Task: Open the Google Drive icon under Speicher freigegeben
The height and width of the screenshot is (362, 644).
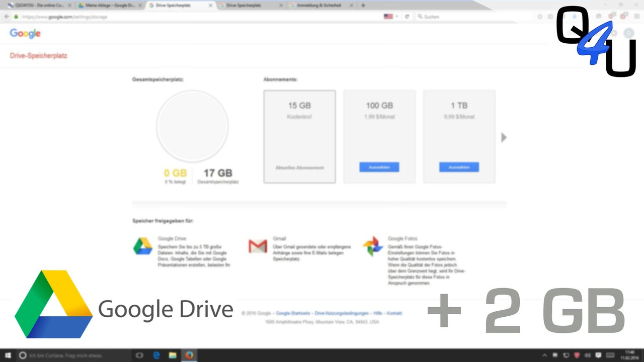Action: [142, 246]
